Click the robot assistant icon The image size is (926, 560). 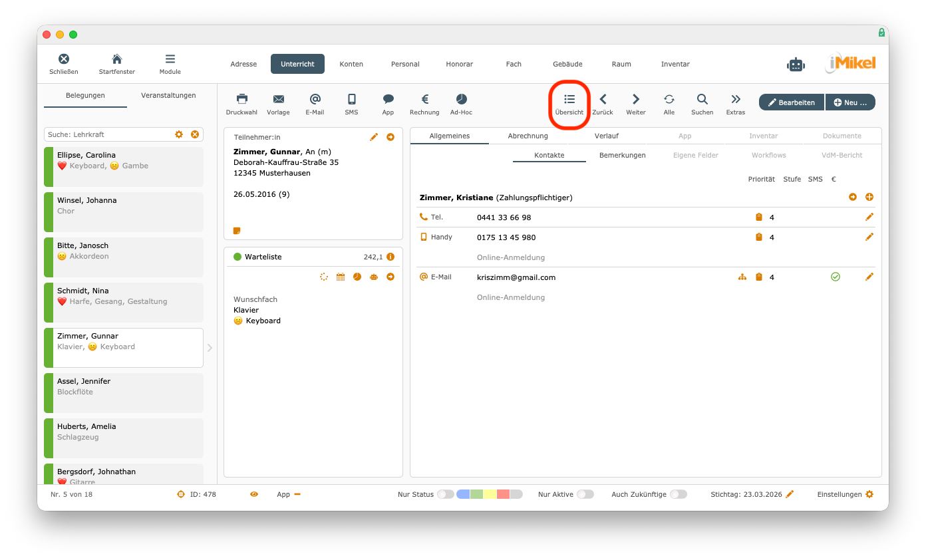point(796,65)
